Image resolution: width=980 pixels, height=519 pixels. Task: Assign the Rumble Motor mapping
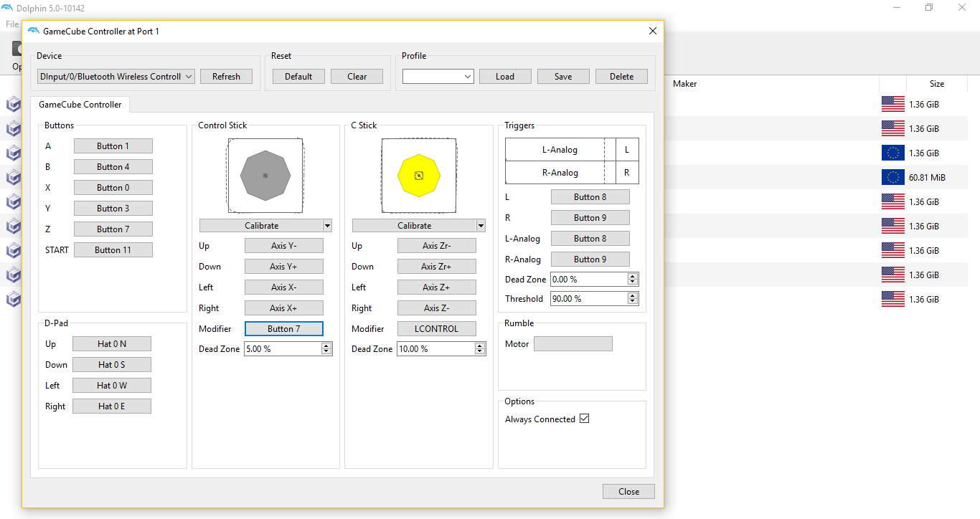coord(573,343)
